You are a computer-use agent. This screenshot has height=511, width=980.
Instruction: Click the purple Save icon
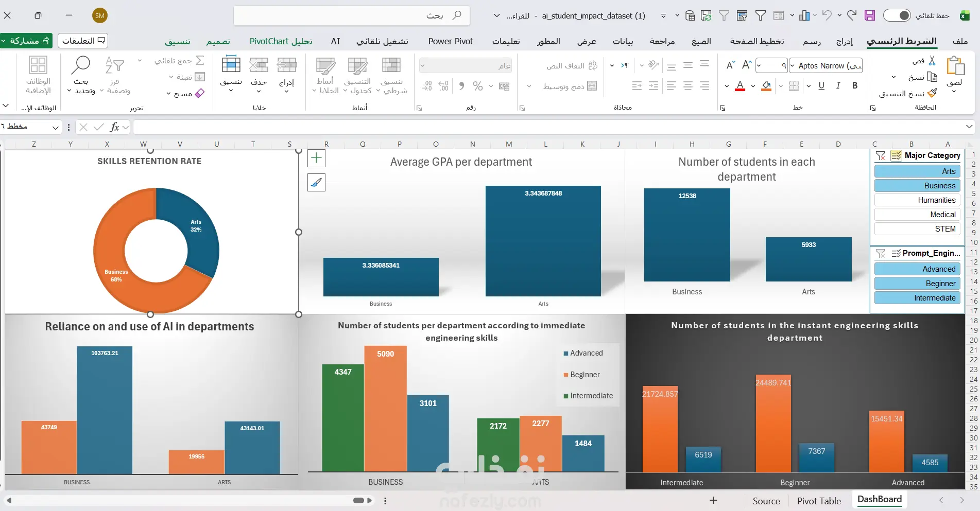click(x=870, y=15)
